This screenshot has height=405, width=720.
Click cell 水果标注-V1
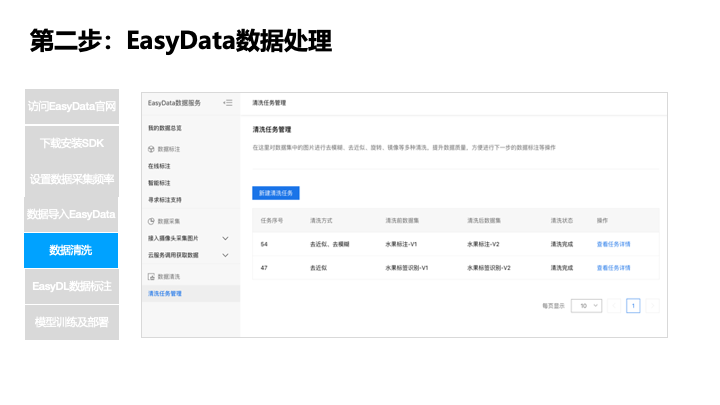(x=401, y=244)
